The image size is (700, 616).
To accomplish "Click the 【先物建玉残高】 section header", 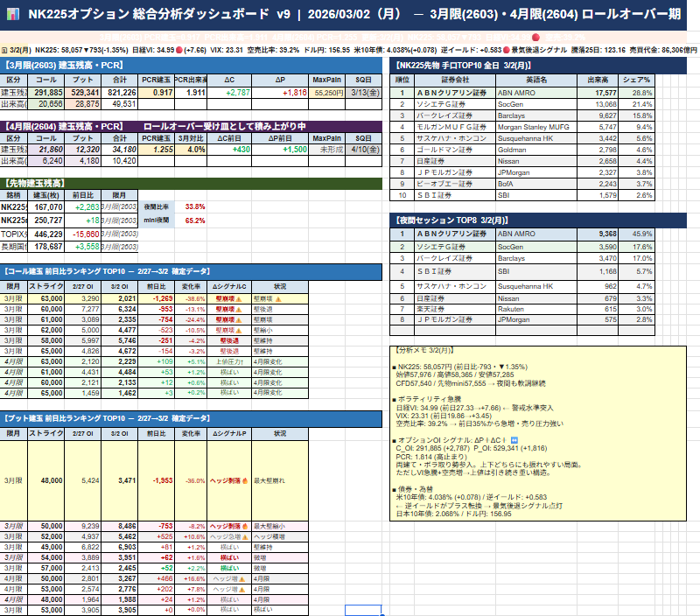I will pyautogui.click(x=191, y=183).
